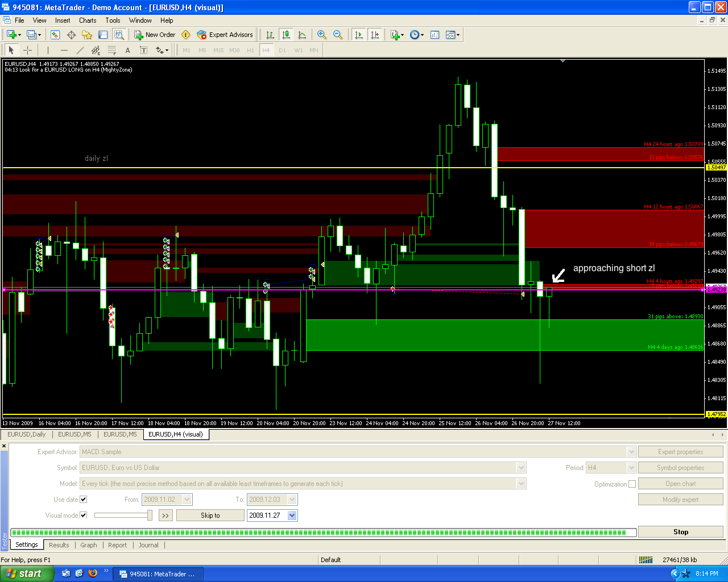The width and height of the screenshot is (728, 582).
Task: Show the Data Window crosshair-circle icon
Action: click(71, 35)
